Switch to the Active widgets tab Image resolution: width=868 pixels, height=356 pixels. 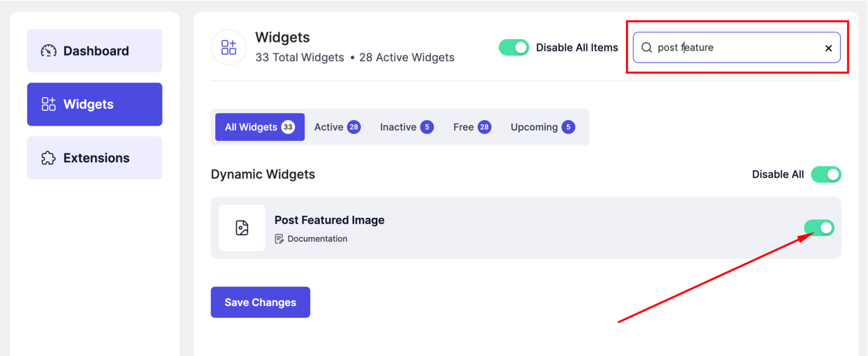pyautogui.click(x=337, y=127)
